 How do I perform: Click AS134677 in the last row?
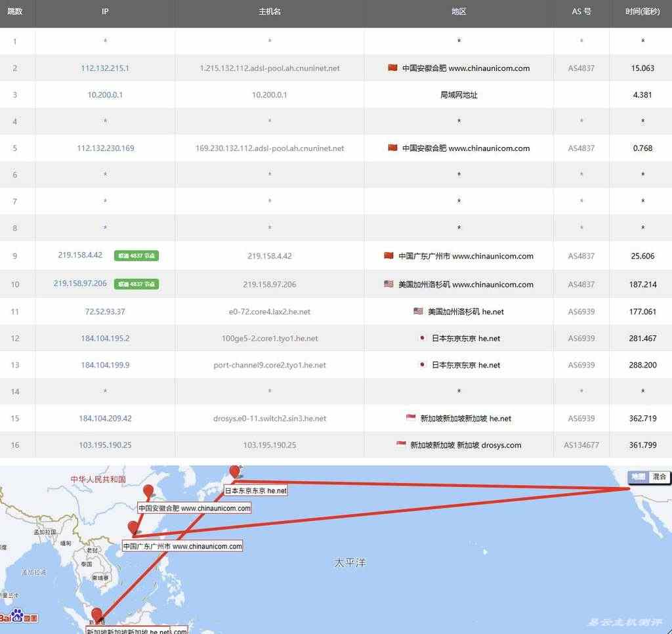click(581, 445)
